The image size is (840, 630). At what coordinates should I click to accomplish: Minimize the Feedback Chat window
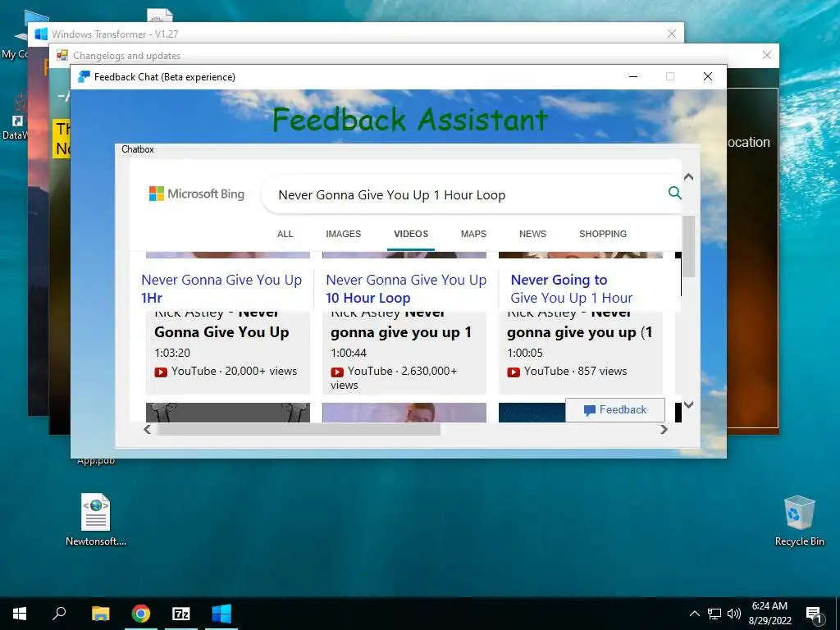pyautogui.click(x=633, y=76)
